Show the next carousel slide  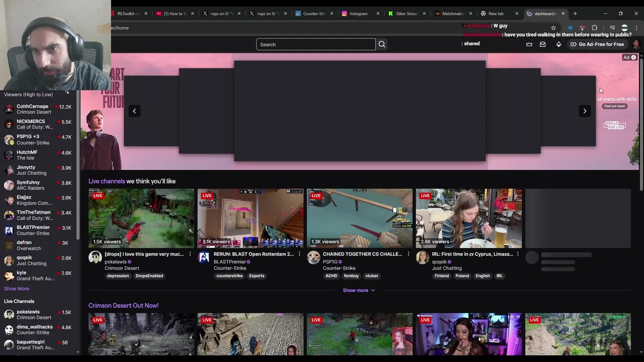tap(585, 111)
